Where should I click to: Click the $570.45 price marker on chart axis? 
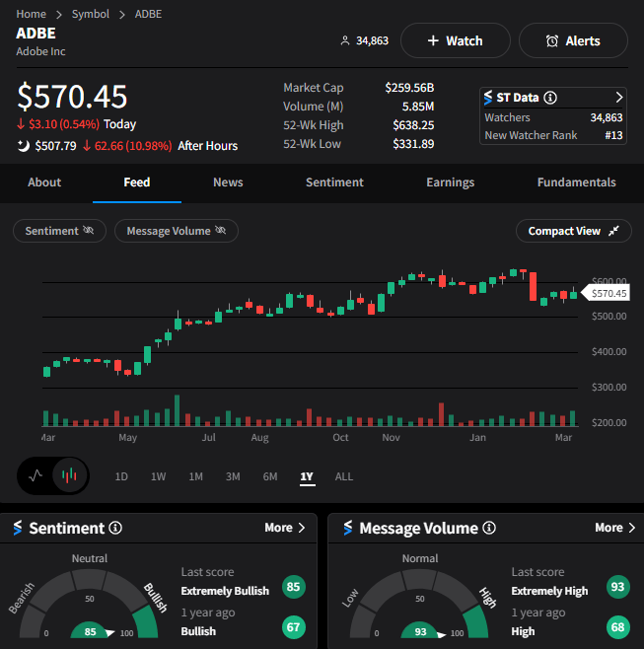point(606,294)
